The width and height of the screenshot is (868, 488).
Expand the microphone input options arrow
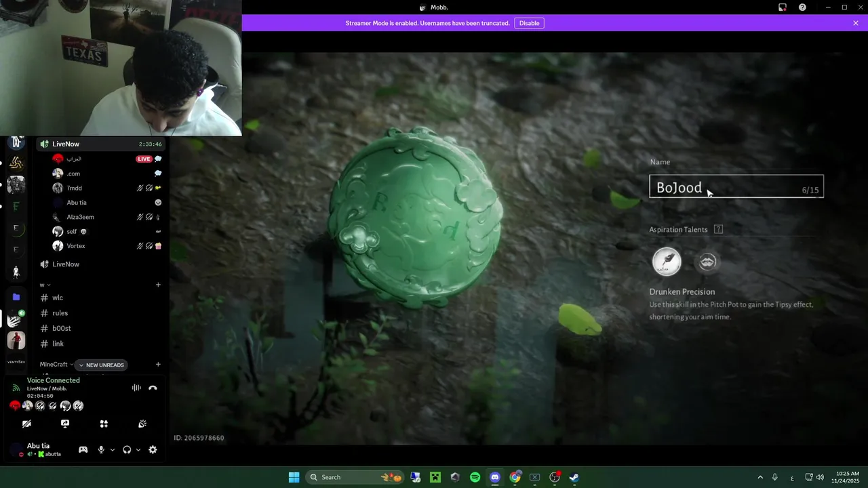[x=113, y=449]
